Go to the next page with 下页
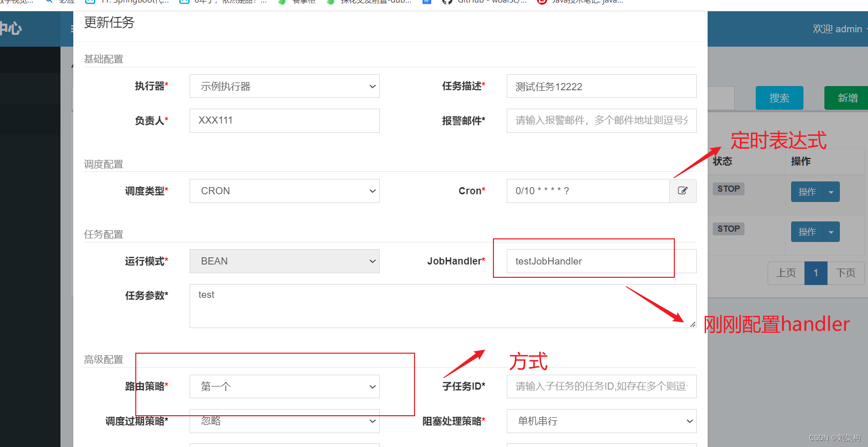The image size is (868, 447). click(x=845, y=273)
